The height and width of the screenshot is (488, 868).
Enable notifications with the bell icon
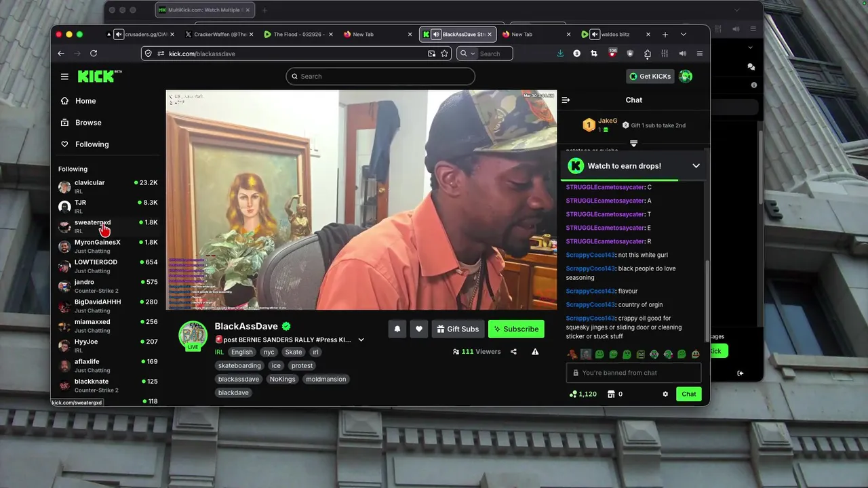click(397, 329)
